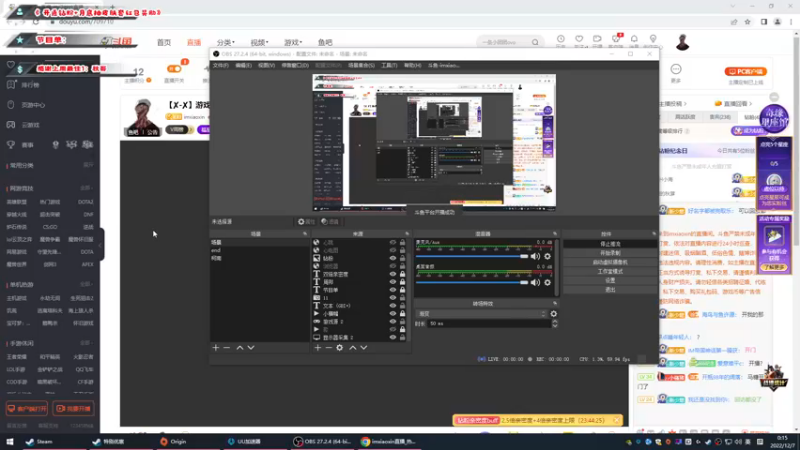Open mic/Aux audio settings gear
The width and height of the screenshot is (800, 450).
[547, 256]
